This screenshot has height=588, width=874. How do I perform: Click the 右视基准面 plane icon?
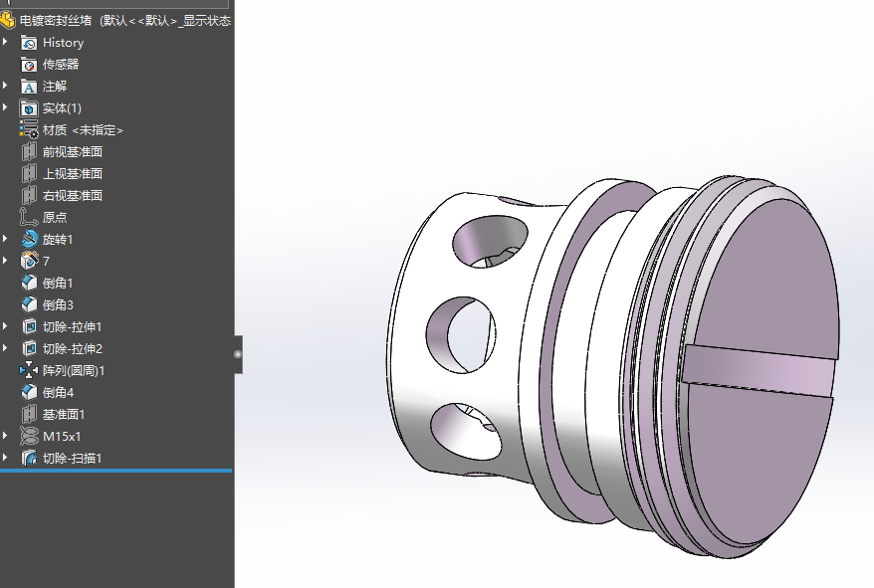tap(29, 196)
